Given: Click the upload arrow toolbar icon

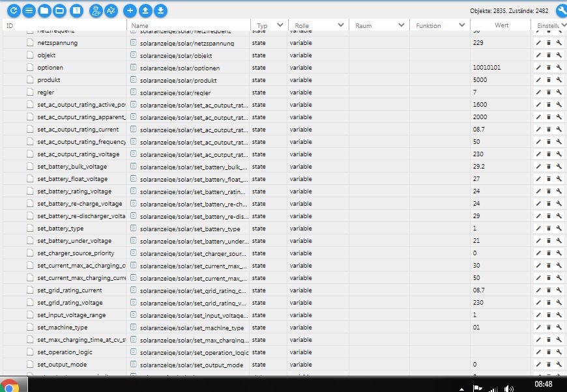Looking at the screenshot, I should click(x=145, y=10).
